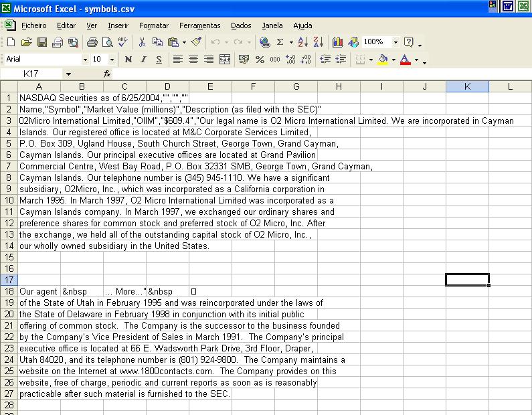Apply Percent style icon

click(x=260, y=60)
